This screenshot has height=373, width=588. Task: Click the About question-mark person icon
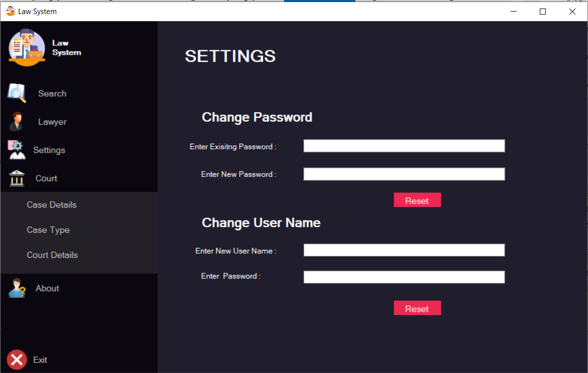tap(16, 288)
